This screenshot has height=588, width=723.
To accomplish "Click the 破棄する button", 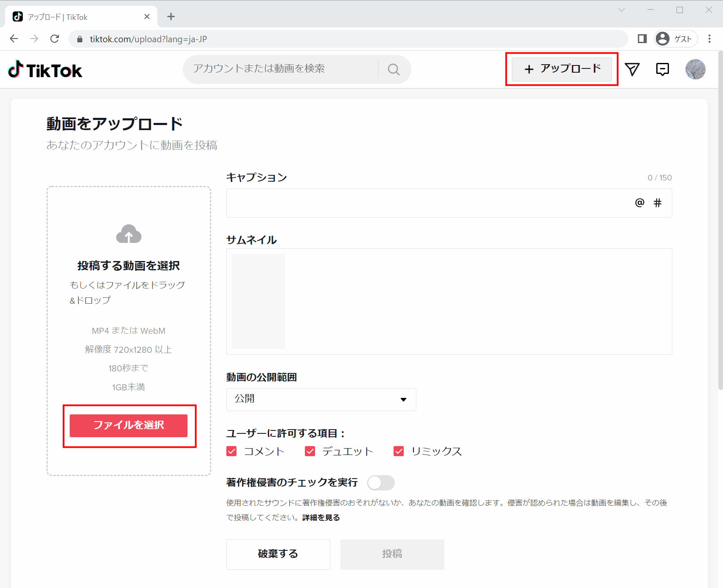I will tap(278, 554).
